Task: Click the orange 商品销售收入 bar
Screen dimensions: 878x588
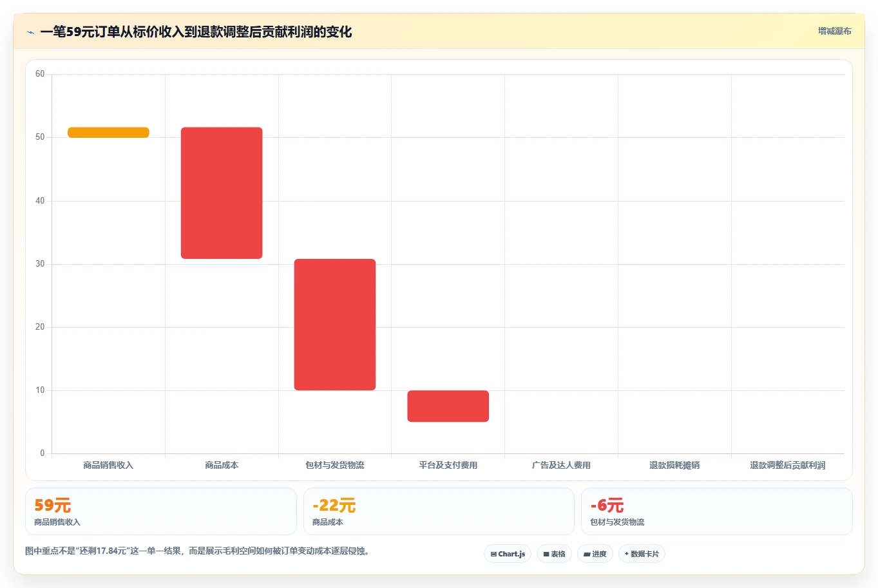Action: coord(108,133)
